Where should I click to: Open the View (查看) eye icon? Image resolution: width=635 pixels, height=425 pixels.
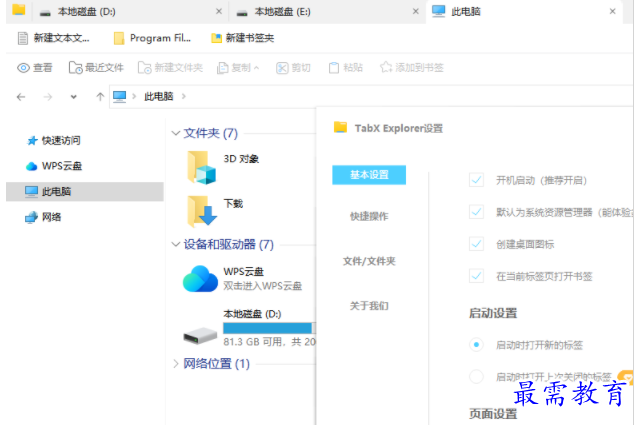[x=23, y=68]
